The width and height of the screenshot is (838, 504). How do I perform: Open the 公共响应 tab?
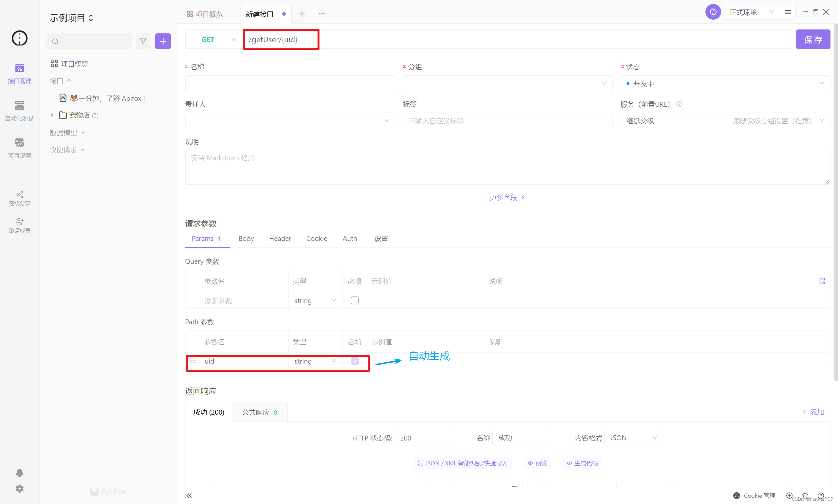(x=260, y=412)
